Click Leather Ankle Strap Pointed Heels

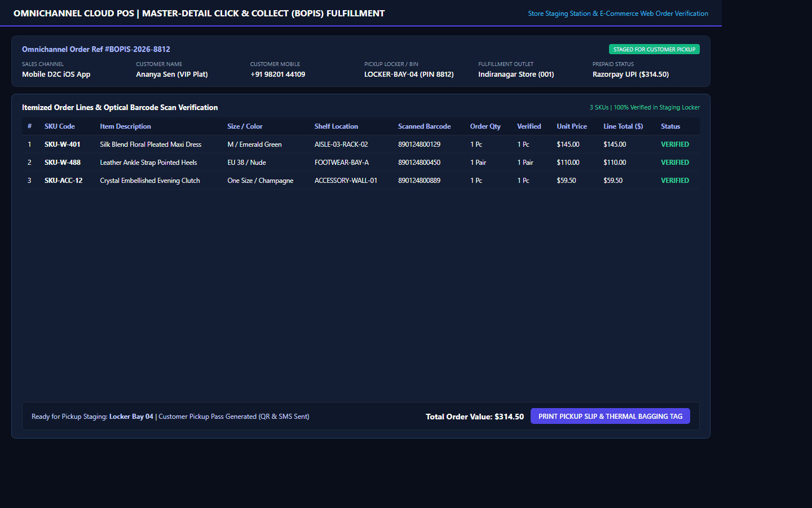point(148,163)
